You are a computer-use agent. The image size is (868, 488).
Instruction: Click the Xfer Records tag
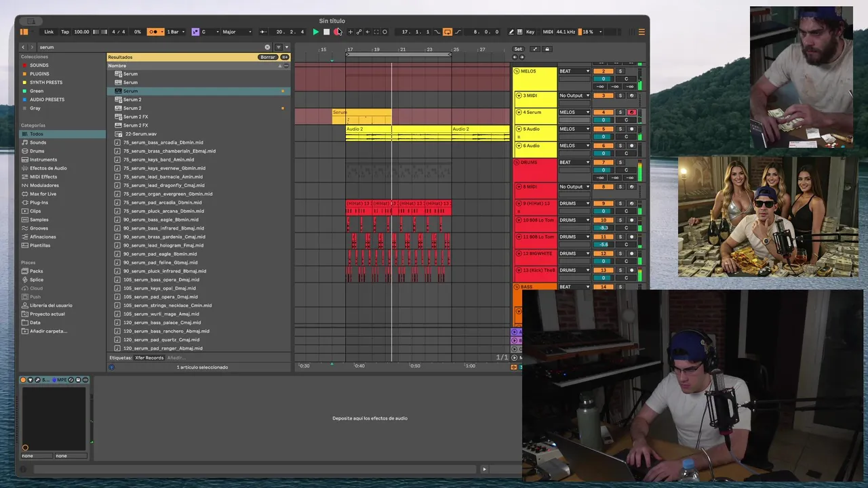click(149, 357)
